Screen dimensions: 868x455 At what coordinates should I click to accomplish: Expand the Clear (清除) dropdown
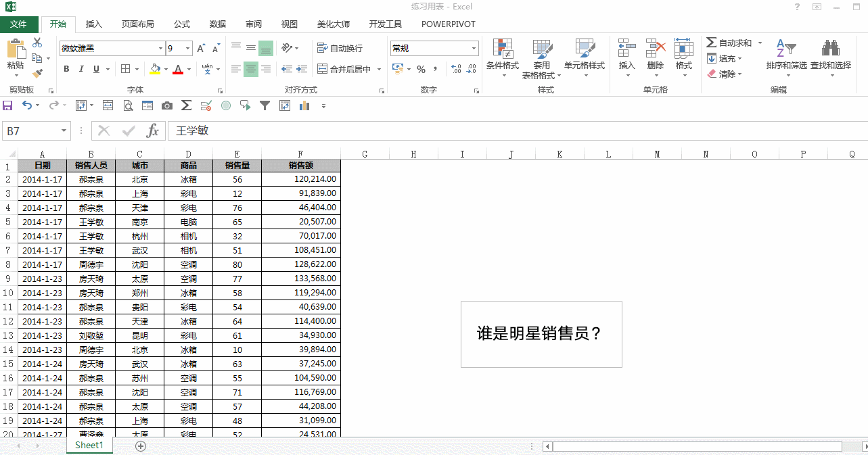pyautogui.click(x=740, y=74)
